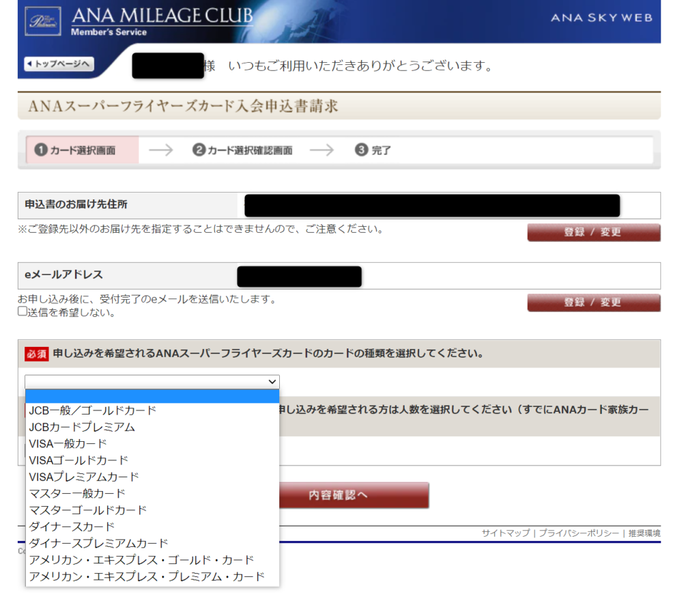Choose ダイナースカード option
Viewport: 699px width, 616px height.
[x=152, y=527]
